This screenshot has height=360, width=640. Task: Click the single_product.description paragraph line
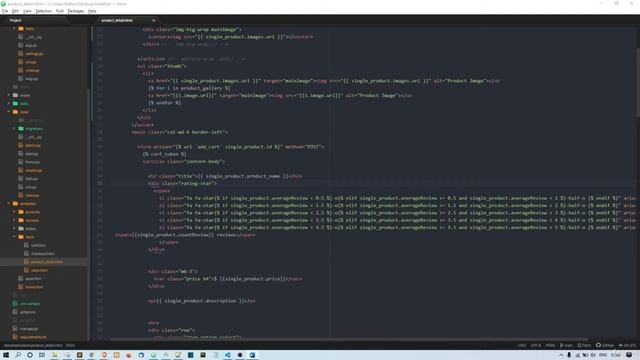tap(202, 301)
